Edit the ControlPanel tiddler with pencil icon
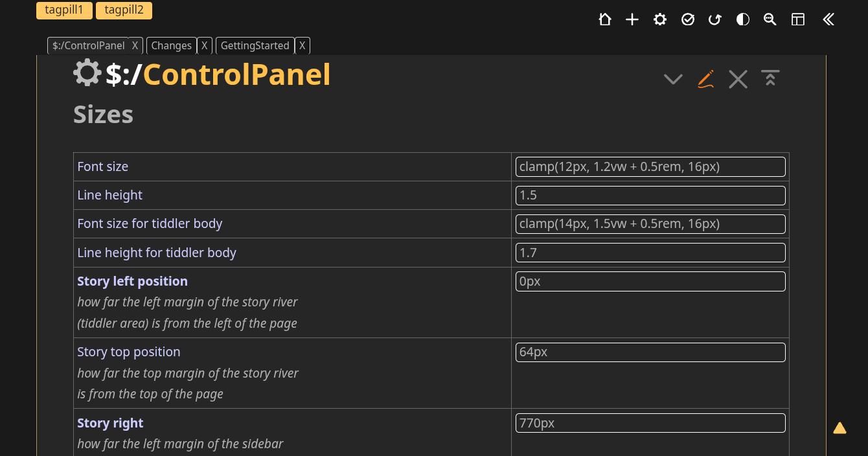Screen dimensions: 868x456 pos(706,79)
